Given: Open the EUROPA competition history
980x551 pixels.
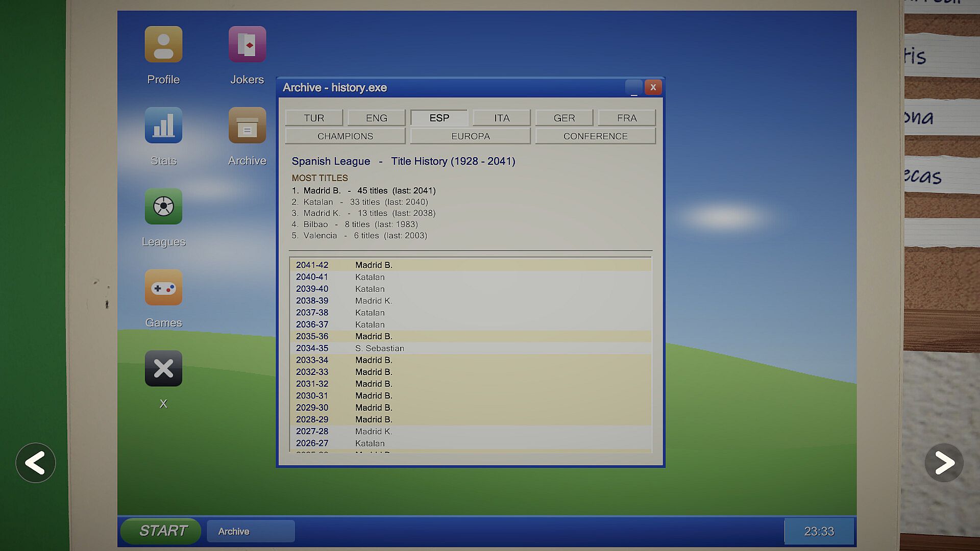Looking at the screenshot, I should pyautogui.click(x=470, y=136).
